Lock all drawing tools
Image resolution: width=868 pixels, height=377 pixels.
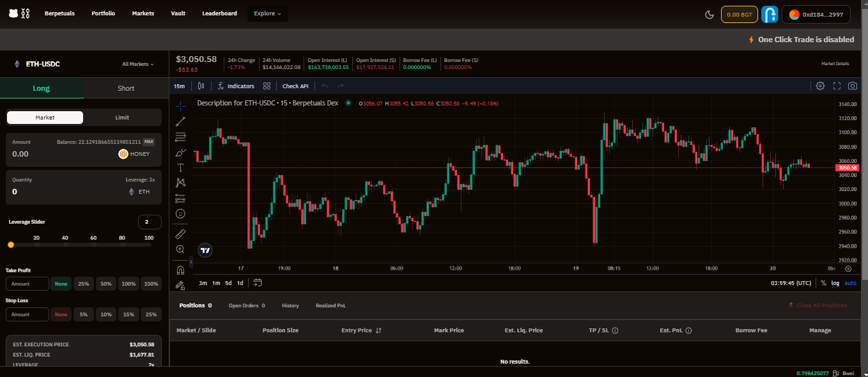tap(180, 285)
